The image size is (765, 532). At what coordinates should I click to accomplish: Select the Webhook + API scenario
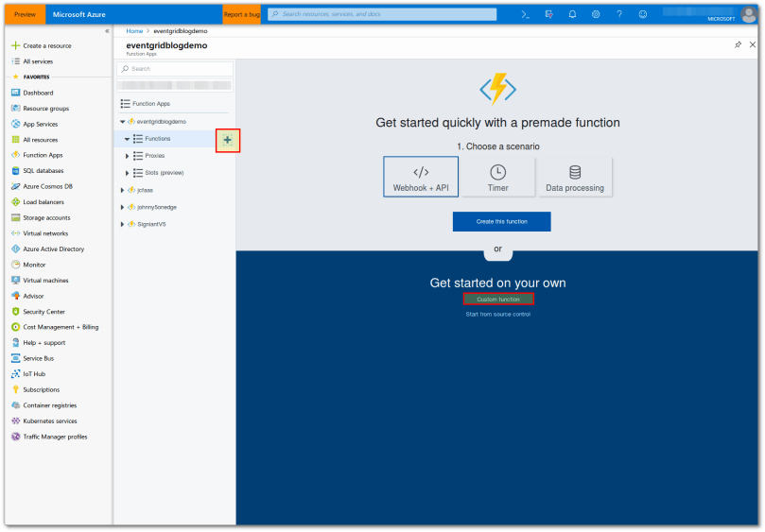421,177
